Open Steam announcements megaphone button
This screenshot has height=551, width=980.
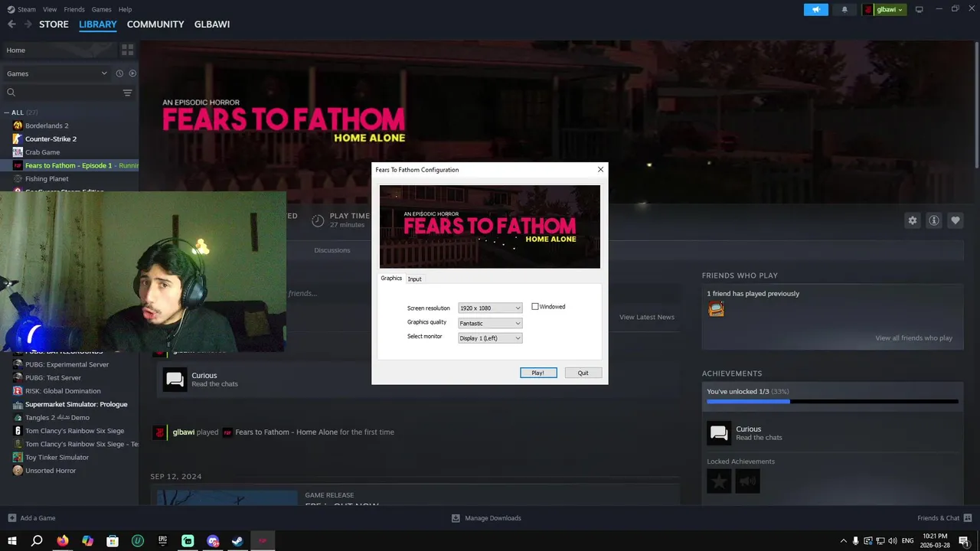(x=816, y=9)
